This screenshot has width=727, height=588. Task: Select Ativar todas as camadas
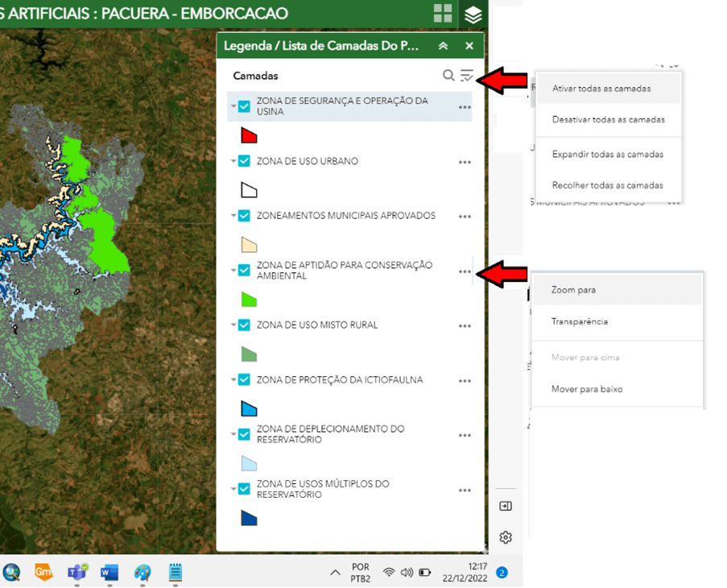pyautogui.click(x=601, y=89)
